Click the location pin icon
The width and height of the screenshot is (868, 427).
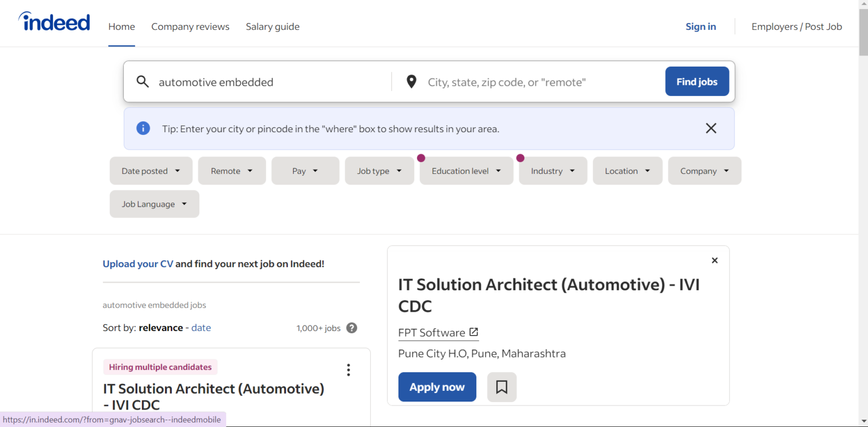(x=411, y=81)
